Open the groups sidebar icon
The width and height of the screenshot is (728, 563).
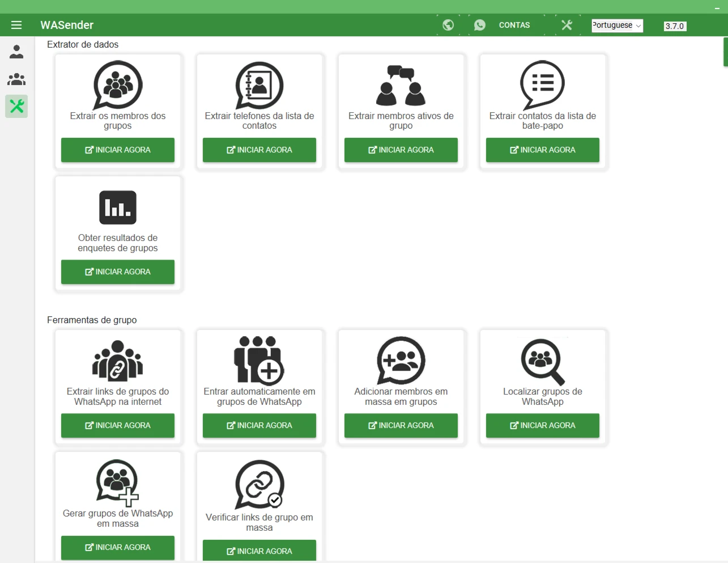pyautogui.click(x=16, y=79)
